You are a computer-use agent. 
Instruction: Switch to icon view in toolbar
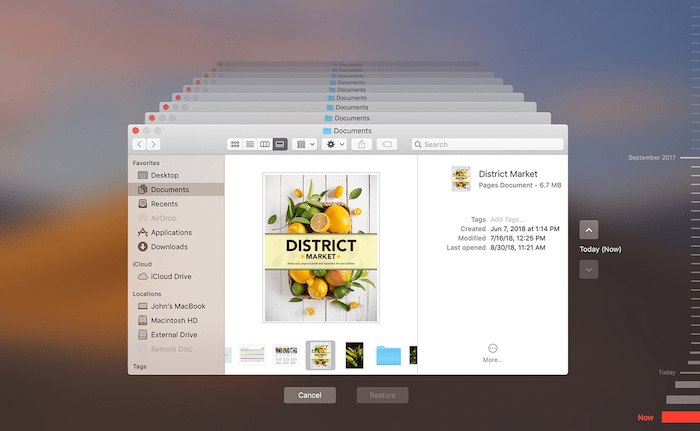[235, 144]
